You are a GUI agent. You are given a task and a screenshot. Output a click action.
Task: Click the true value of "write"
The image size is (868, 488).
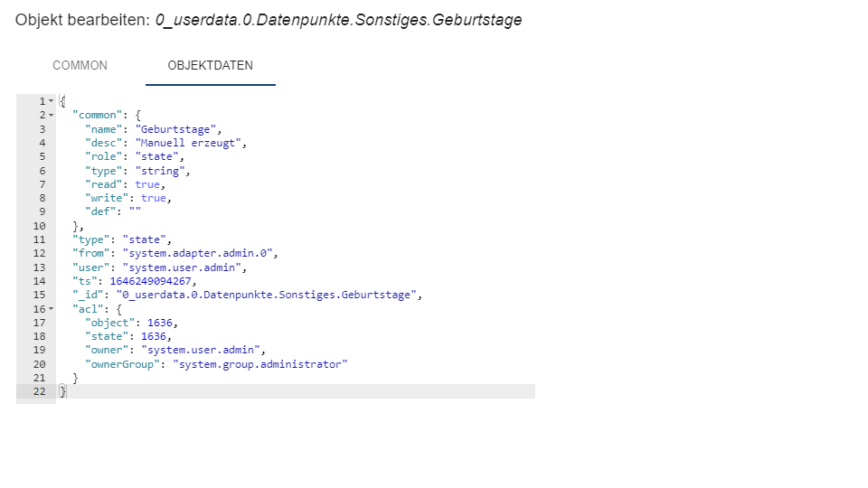154,198
